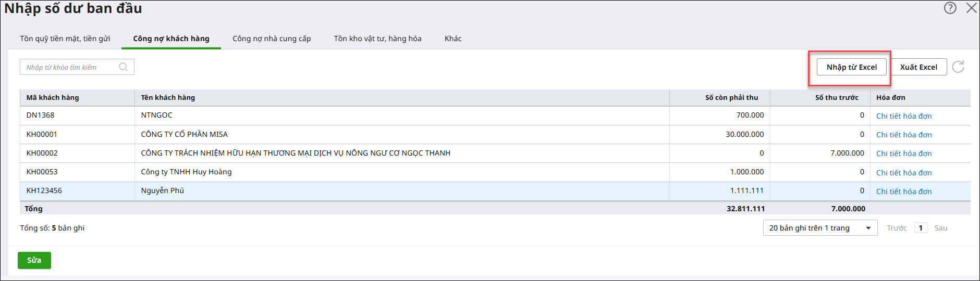
Task: Select the KH00053 Công ty TNHH Huy Hoàng row
Action: pyautogui.click(x=495, y=172)
